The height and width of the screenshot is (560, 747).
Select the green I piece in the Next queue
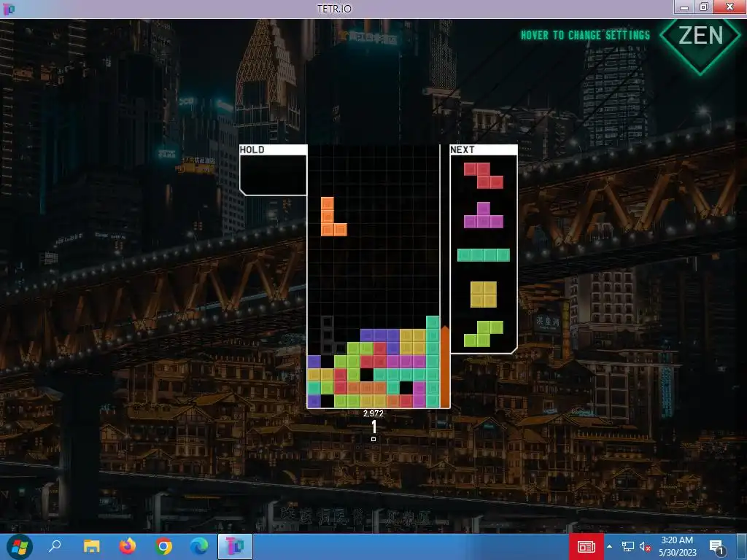point(483,255)
